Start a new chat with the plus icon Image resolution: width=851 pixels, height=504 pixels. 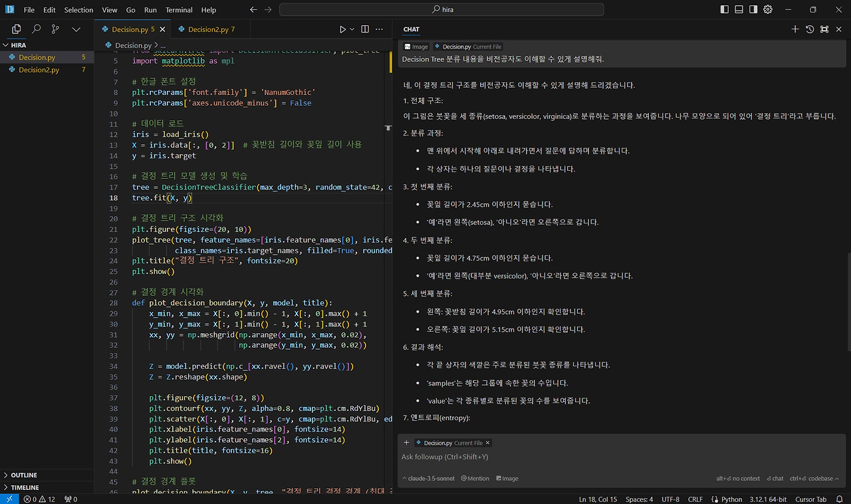click(795, 29)
